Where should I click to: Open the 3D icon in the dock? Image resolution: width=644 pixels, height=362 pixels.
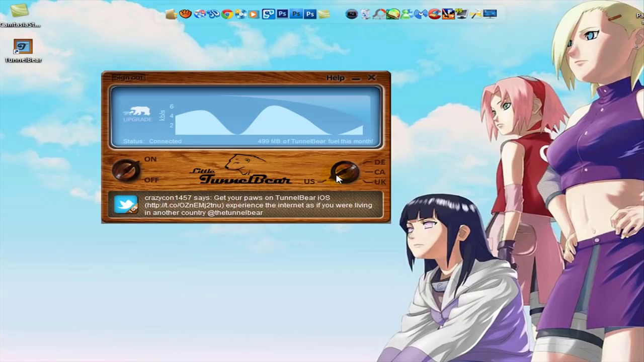[214, 14]
